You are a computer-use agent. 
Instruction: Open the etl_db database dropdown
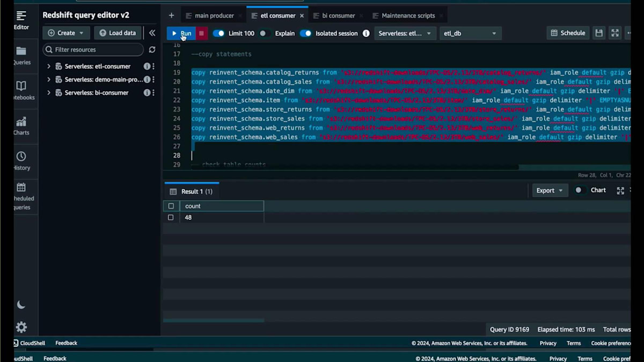click(x=471, y=33)
